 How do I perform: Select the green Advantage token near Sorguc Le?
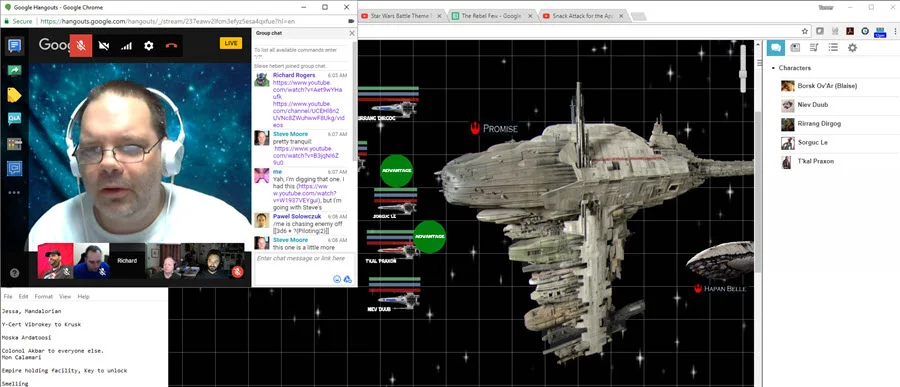pos(397,171)
